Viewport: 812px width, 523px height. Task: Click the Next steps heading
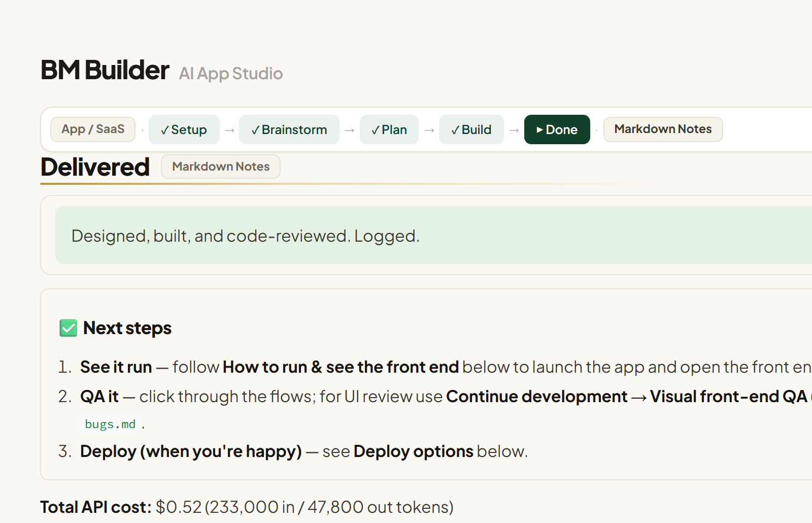point(127,328)
